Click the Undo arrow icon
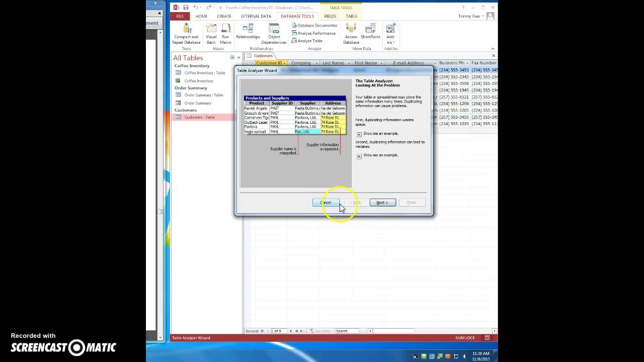644x362 pixels. tap(196, 8)
